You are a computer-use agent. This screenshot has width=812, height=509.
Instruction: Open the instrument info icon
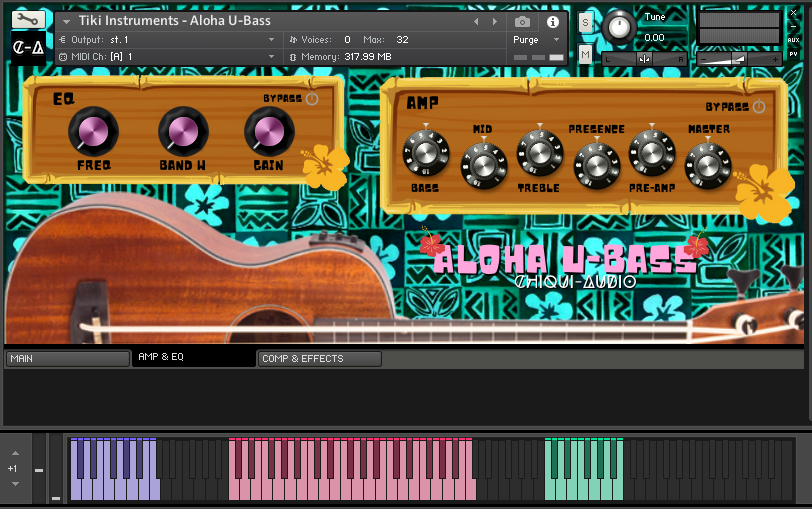[x=552, y=21]
